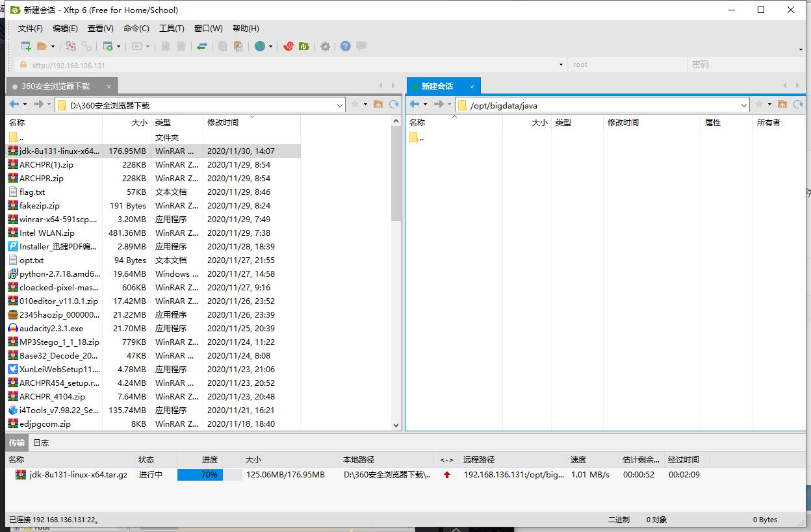Click the globe icon in toolbar

(x=260, y=46)
